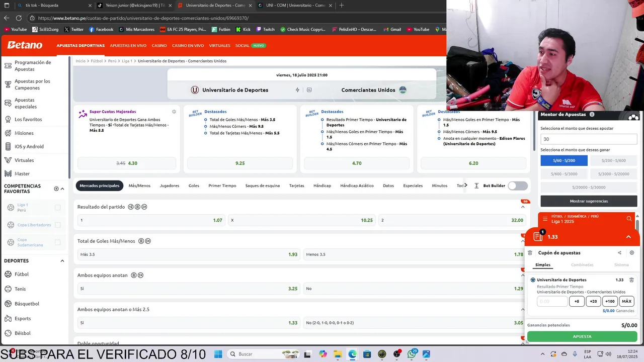Open Los favoritos star icon

pyautogui.click(x=8, y=120)
